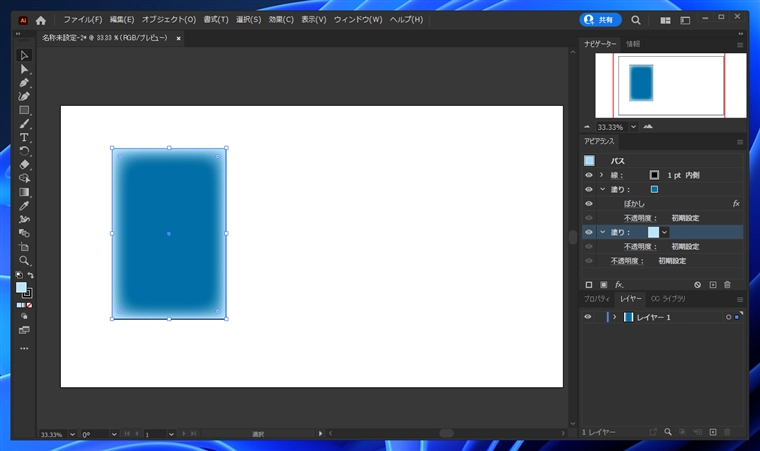Click 不透明度 link under light blue fill

[640, 247]
